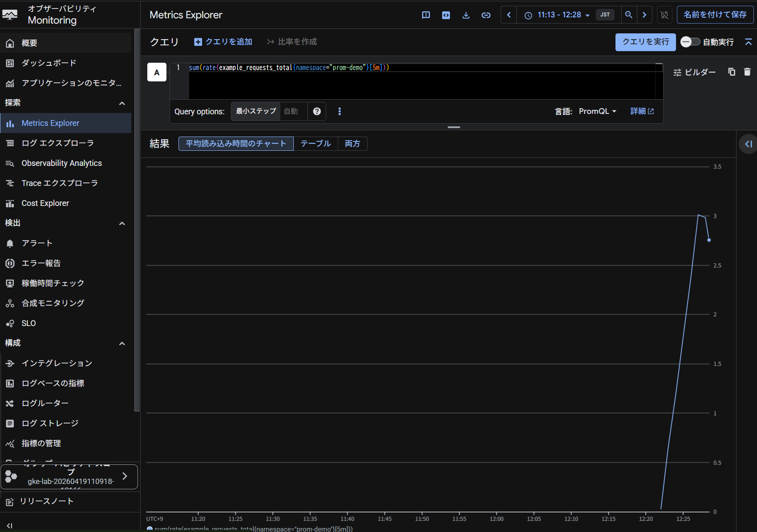Open ログ エクスプローラ in the sidebar
Screen dimensions: 757x532
point(66,143)
